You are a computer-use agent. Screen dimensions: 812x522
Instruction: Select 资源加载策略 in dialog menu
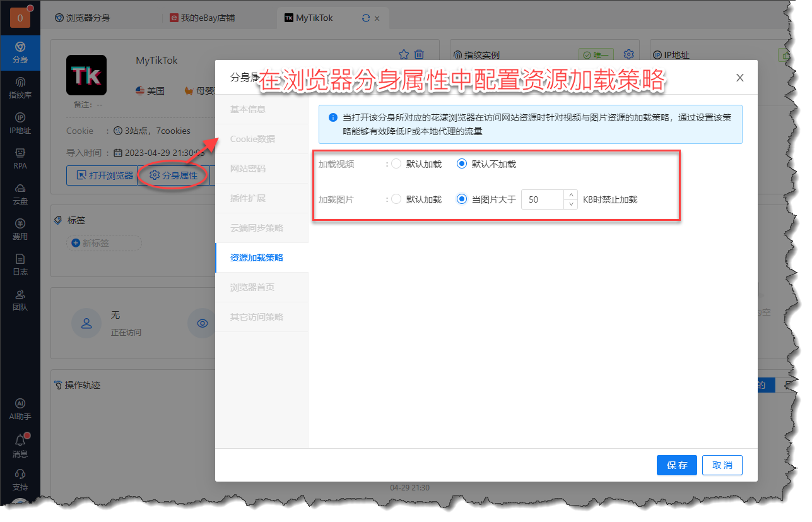262,258
